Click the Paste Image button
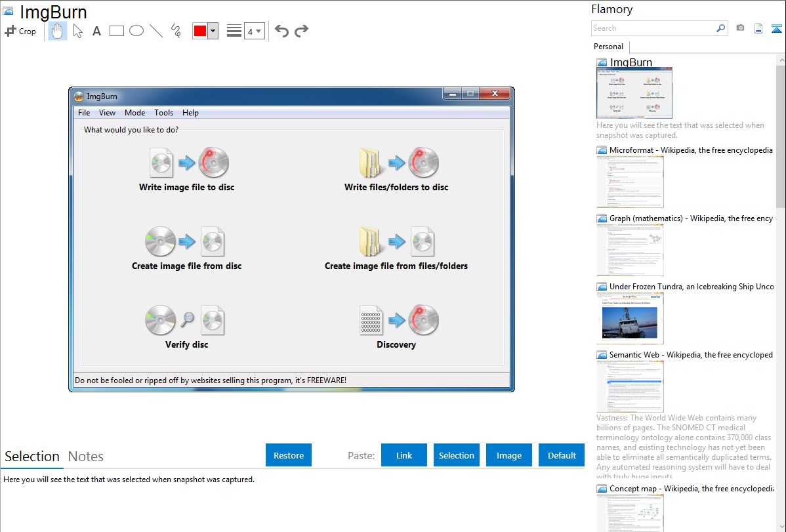 (x=508, y=455)
